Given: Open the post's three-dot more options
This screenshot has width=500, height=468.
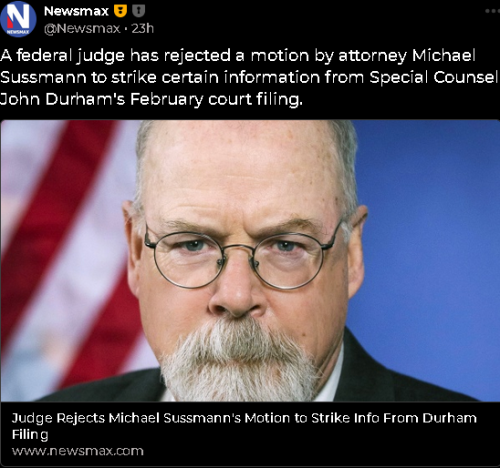Looking at the screenshot, I should pyautogui.click(x=492, y=11).
